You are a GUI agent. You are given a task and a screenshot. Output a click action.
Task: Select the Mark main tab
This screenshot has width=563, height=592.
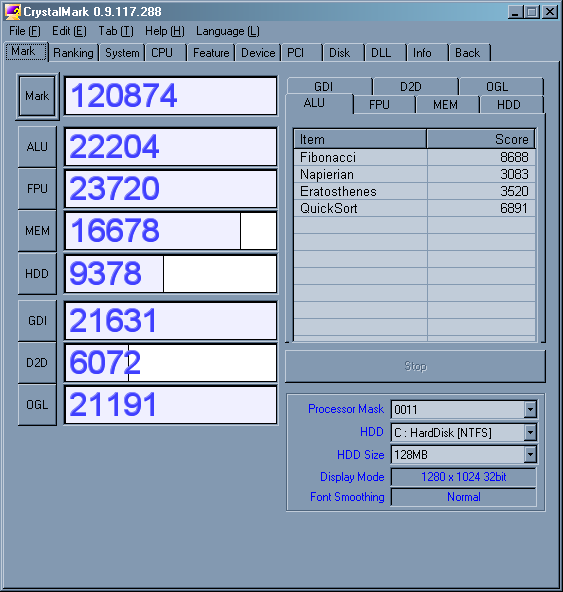click(26, 51)
